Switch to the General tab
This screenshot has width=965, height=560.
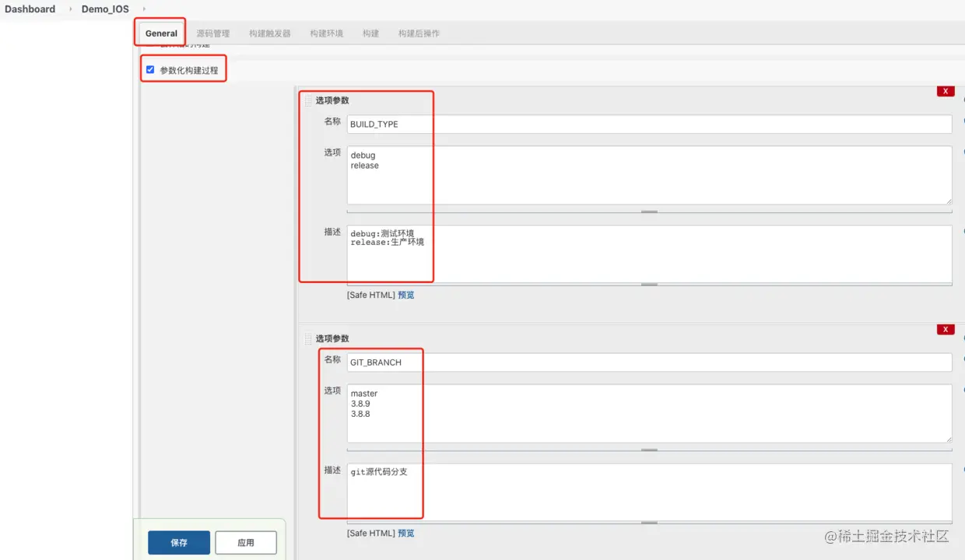(161, 33)
